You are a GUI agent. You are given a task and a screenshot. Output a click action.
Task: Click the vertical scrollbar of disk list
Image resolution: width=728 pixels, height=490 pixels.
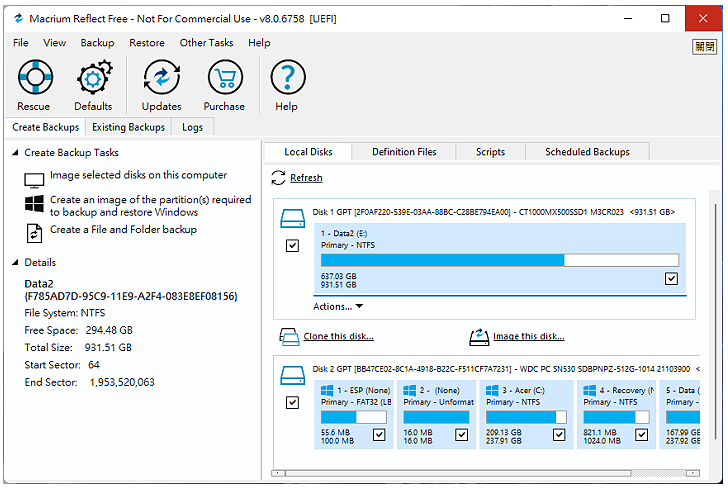click(715, 320)
